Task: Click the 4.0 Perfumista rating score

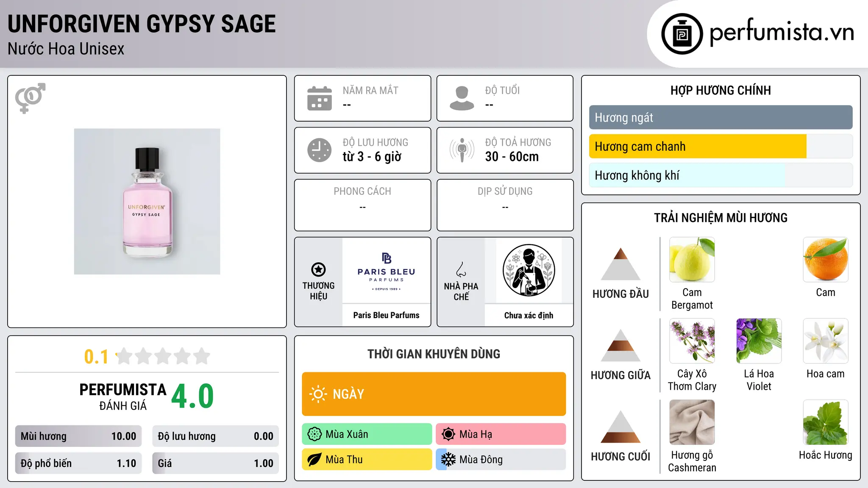Action: [x=192, y=396]
